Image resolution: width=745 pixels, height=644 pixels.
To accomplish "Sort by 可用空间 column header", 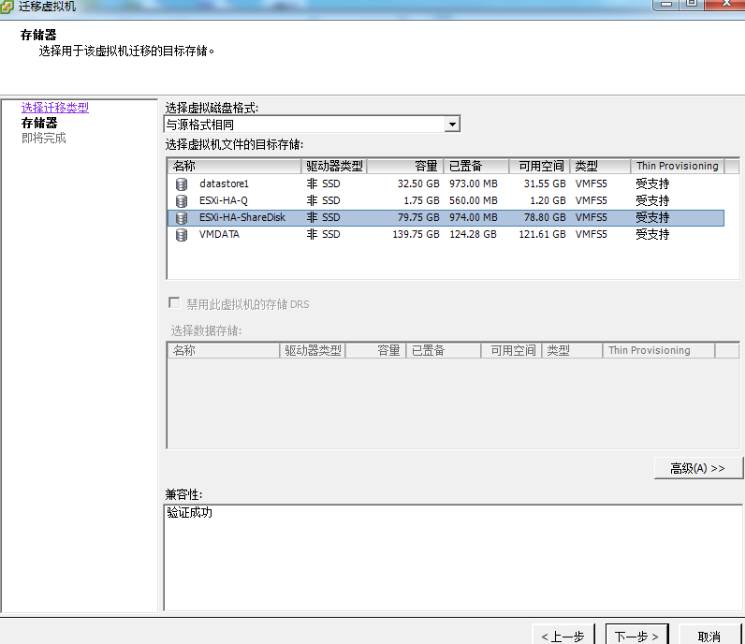I will (538, 166).
